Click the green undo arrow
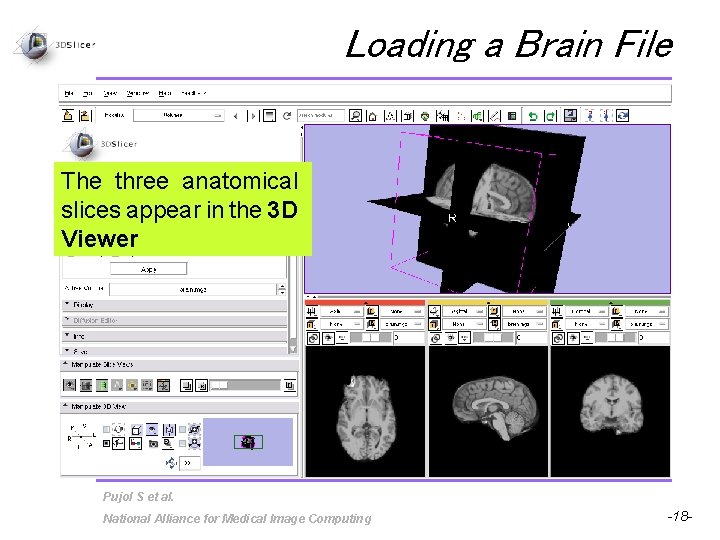 click(x=533, y=116)
